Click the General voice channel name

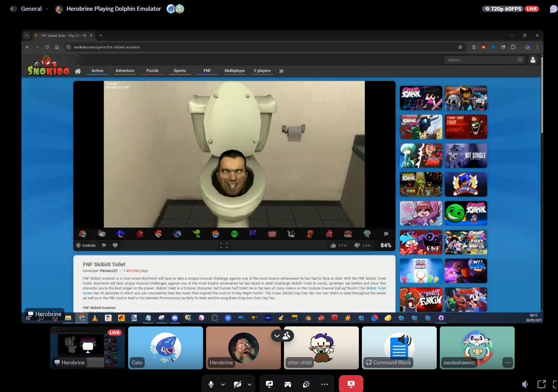point(31,9)
